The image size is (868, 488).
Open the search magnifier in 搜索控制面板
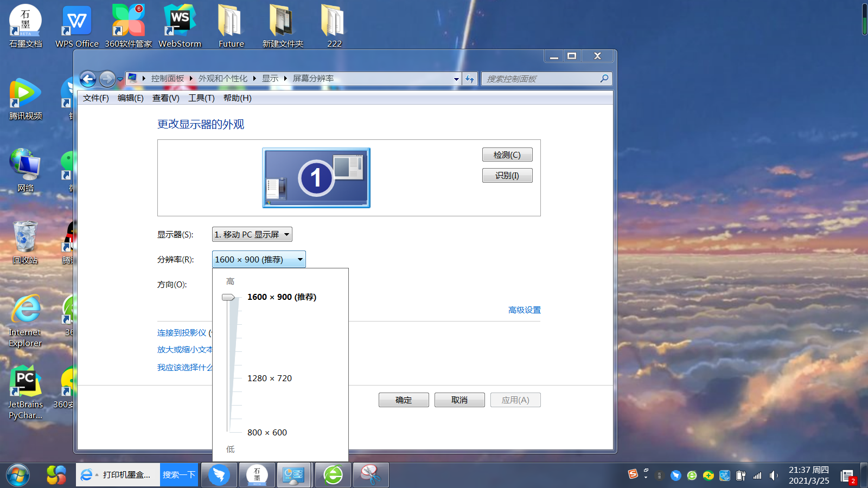604,79
